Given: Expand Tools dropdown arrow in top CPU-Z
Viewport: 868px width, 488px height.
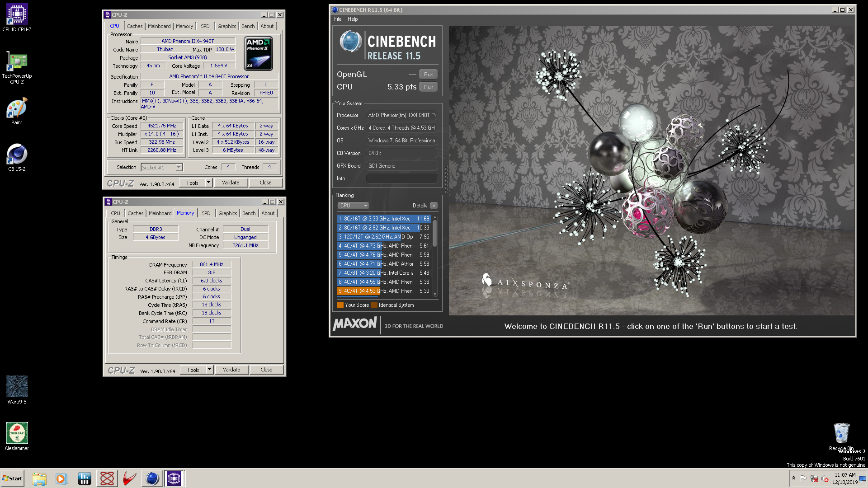Looking at the screenshot, I should coord(209,183).
